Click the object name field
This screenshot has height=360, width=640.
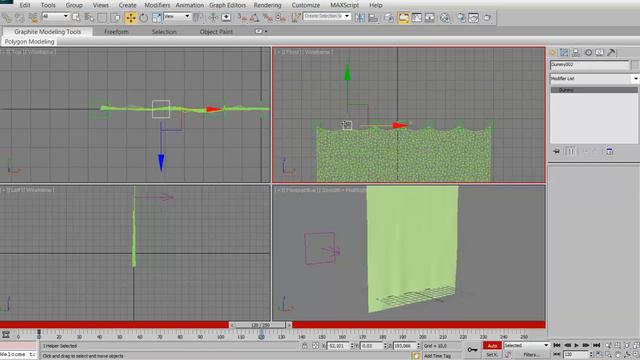pos(589,64)
